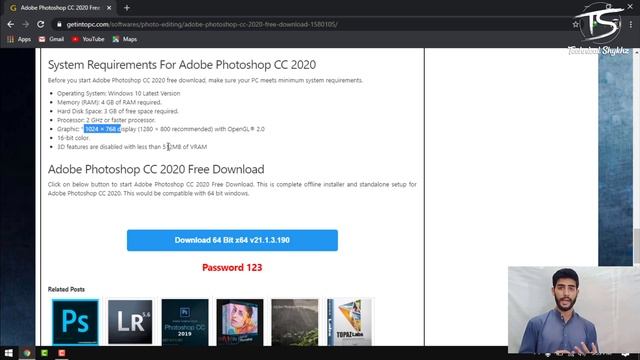640x360 pixels.
Task: Click the browser back arrow
Action: 11,24
